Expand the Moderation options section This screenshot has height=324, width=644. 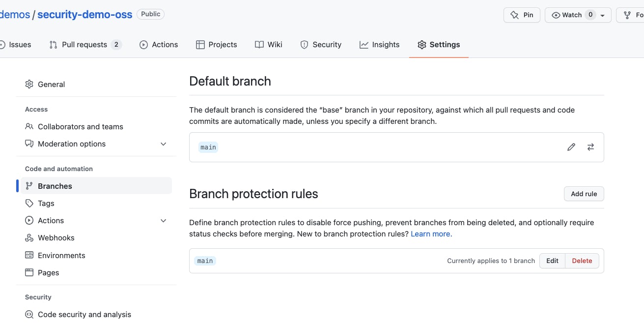163,144
